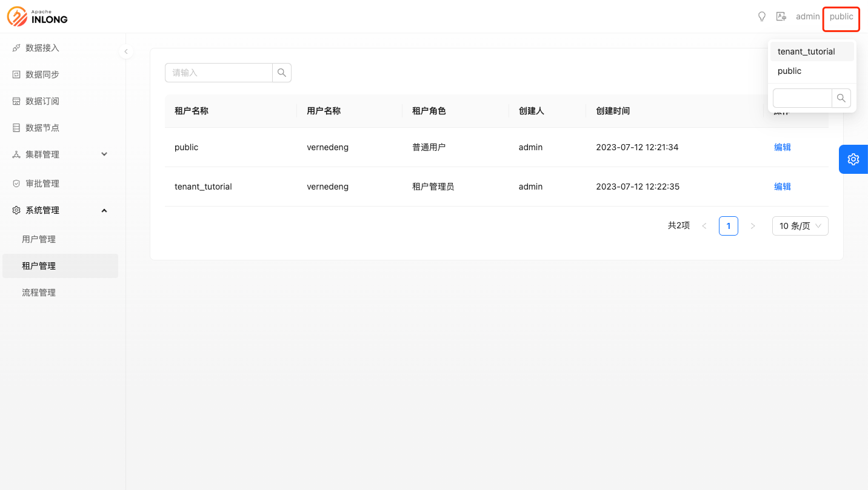868x490 pixels.
Task: Click the search magnifier next to 请输入
Action: tap(281, 72)
